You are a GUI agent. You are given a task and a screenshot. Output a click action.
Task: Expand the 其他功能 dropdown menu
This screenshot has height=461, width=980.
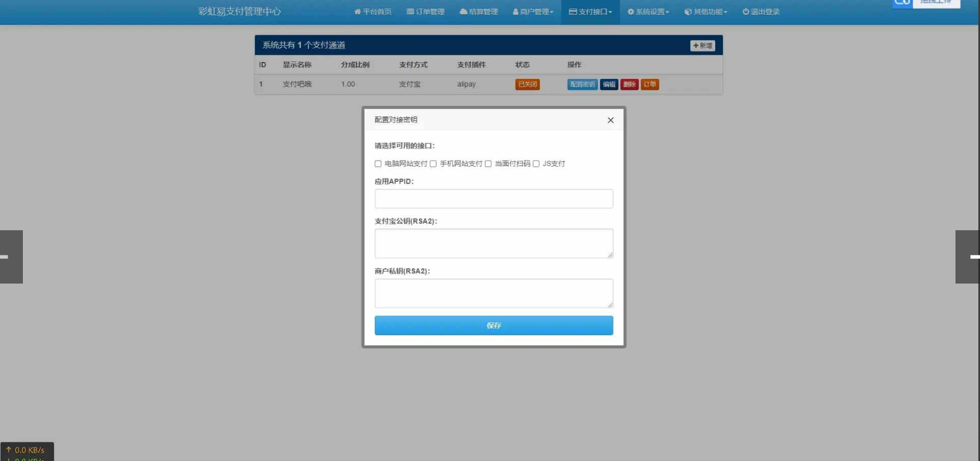pyautogui.click(x=706, y=11)
